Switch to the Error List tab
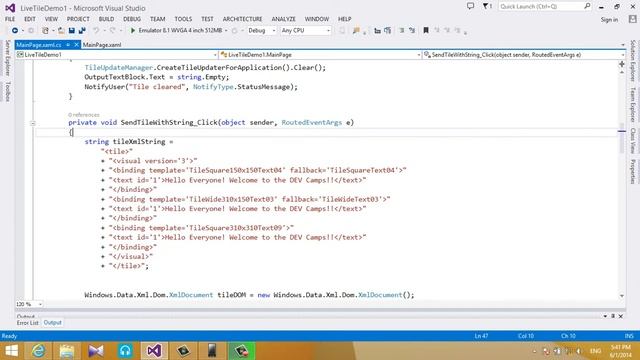640x360 pixels. [27, 322]
